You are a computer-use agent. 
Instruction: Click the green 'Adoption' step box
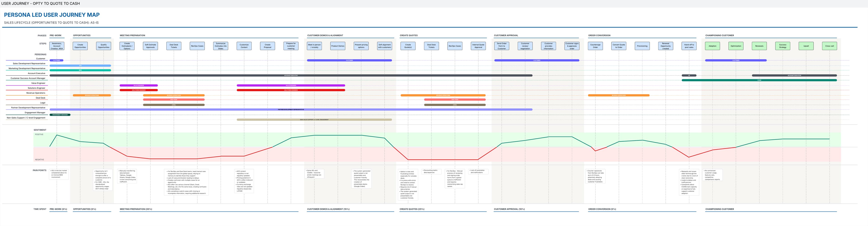click(x=713, y=46)
